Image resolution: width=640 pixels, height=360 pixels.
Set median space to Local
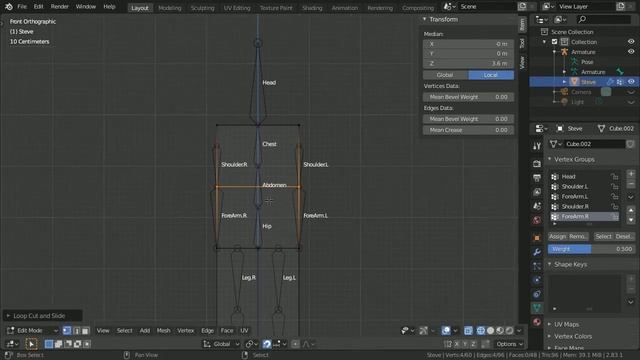(491, 75)
